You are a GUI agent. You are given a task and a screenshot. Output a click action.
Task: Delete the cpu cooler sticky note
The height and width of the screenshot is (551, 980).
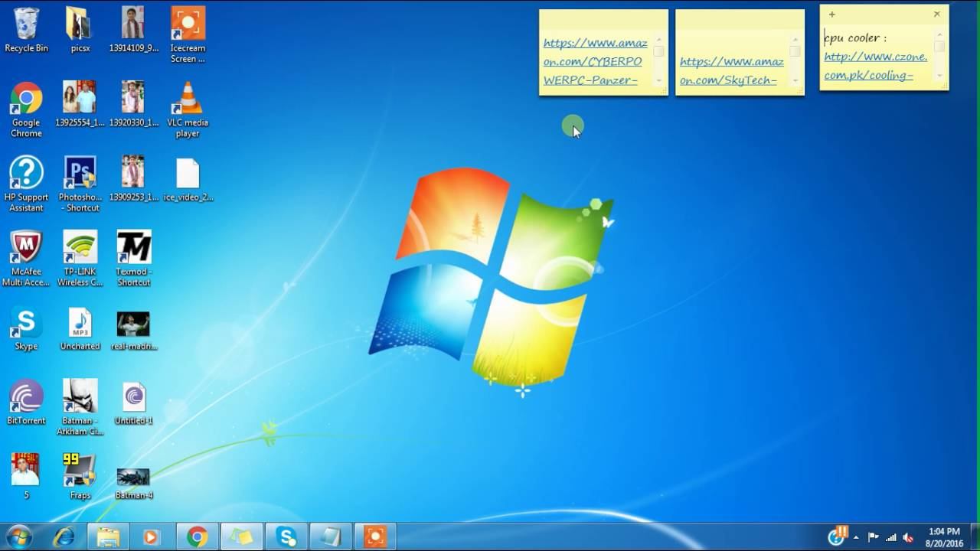click(936, 15)
